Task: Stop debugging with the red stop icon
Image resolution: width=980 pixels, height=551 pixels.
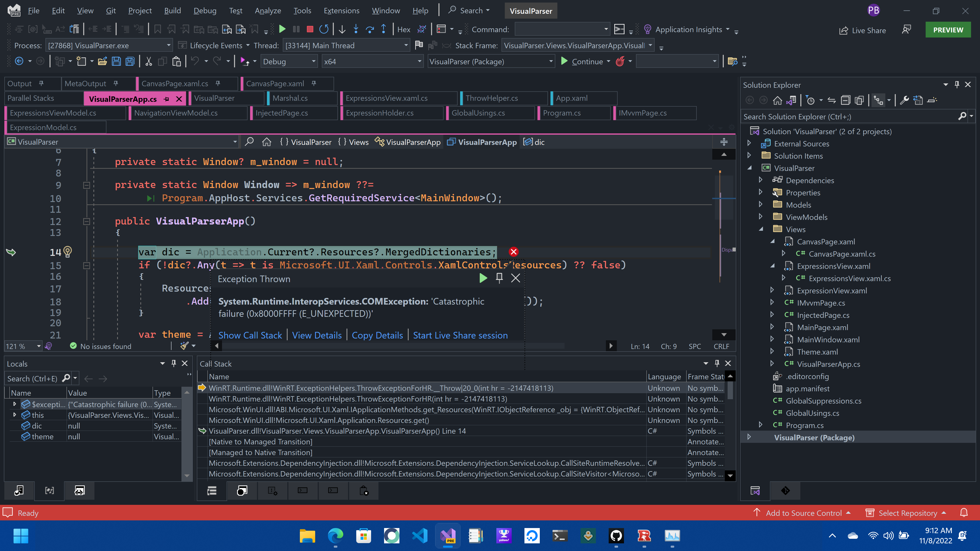Action: tap(310, 29)
